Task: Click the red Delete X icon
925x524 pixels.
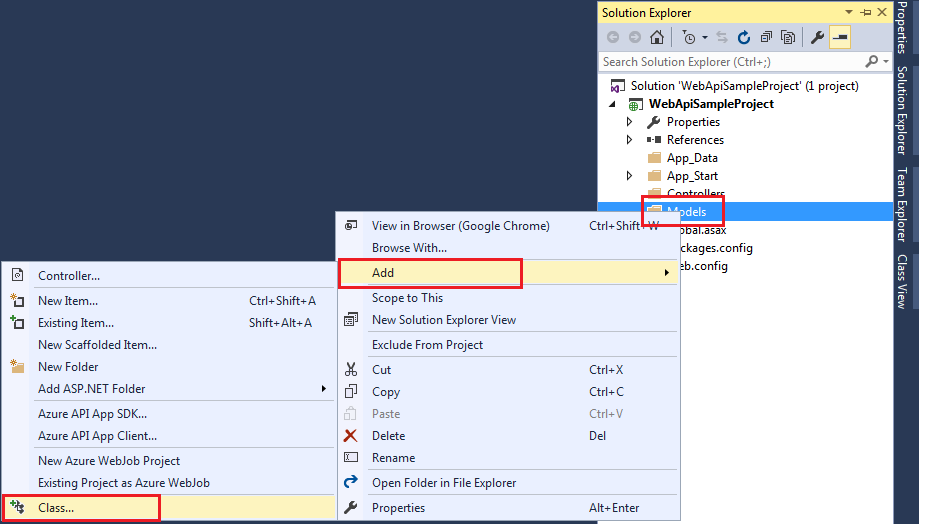Action: (350, 435)
